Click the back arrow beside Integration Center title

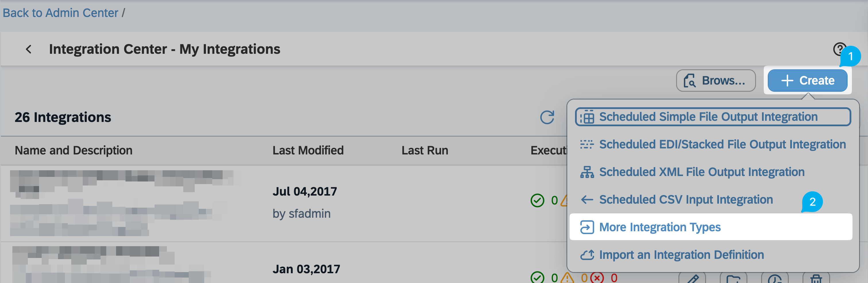(29, 49)
